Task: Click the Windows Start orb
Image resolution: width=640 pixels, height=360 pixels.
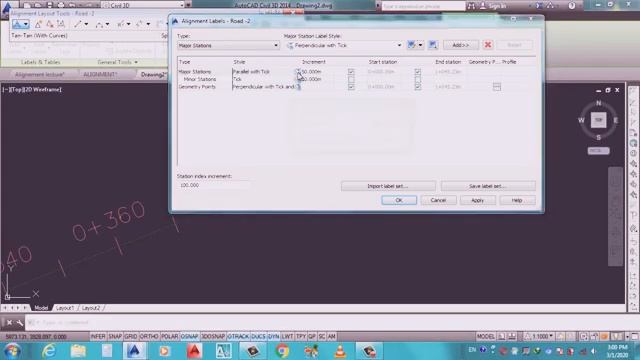Action: pos(12,351)
